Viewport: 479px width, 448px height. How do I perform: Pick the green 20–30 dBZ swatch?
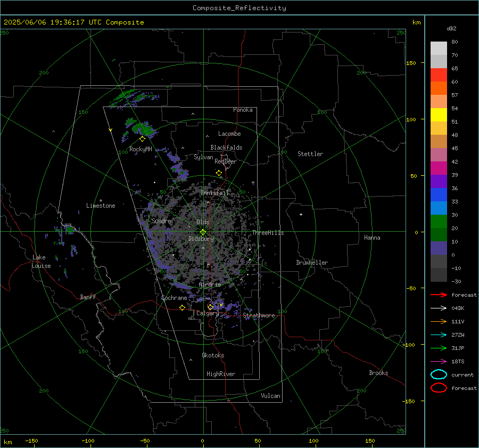click(x=439, y=222)
